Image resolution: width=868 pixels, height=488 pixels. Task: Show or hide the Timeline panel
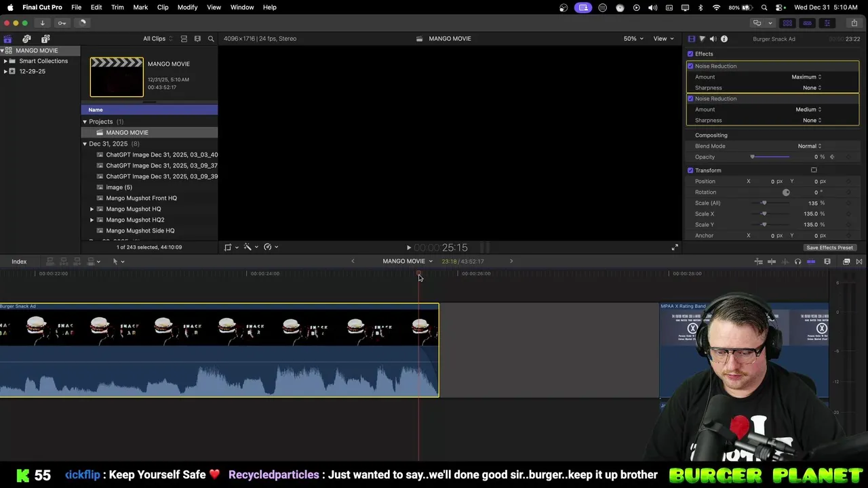pos(807,23)
